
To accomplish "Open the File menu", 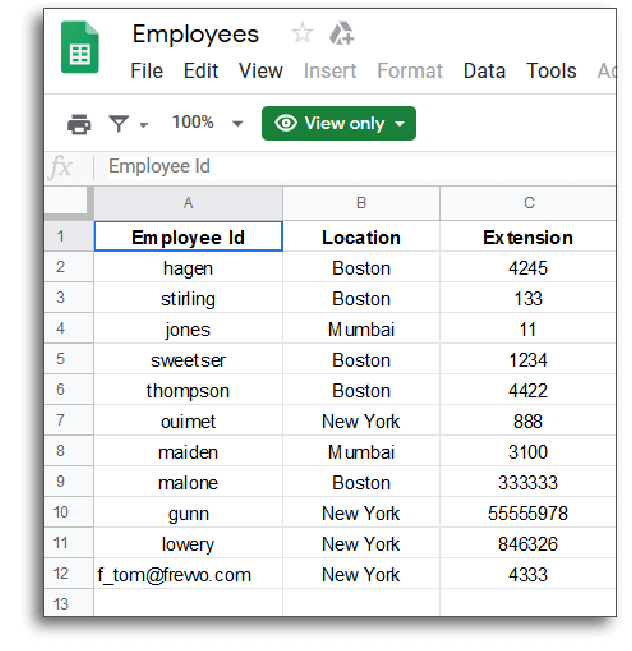I will pyautogui.click(x=146, y=71).
